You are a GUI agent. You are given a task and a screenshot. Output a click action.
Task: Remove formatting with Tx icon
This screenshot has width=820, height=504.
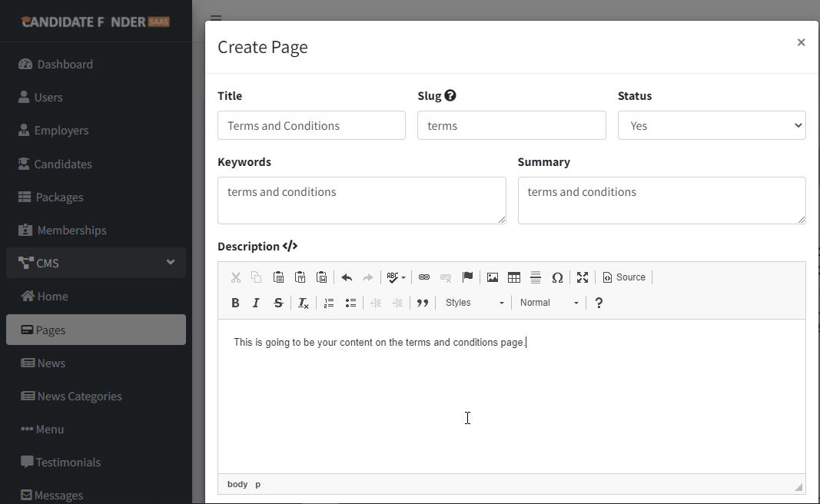(x=303, y=303)
